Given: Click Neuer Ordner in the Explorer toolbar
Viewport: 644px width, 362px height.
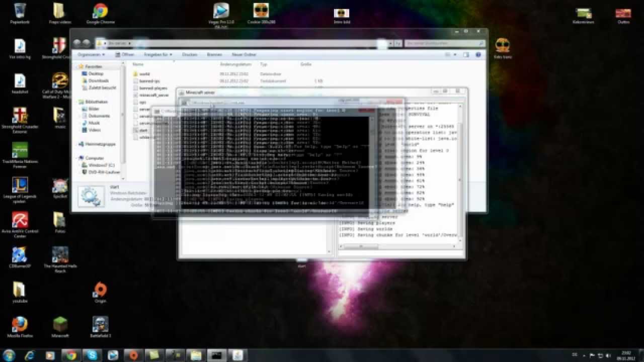Looking at the screenshot, I should coord(244,54).
